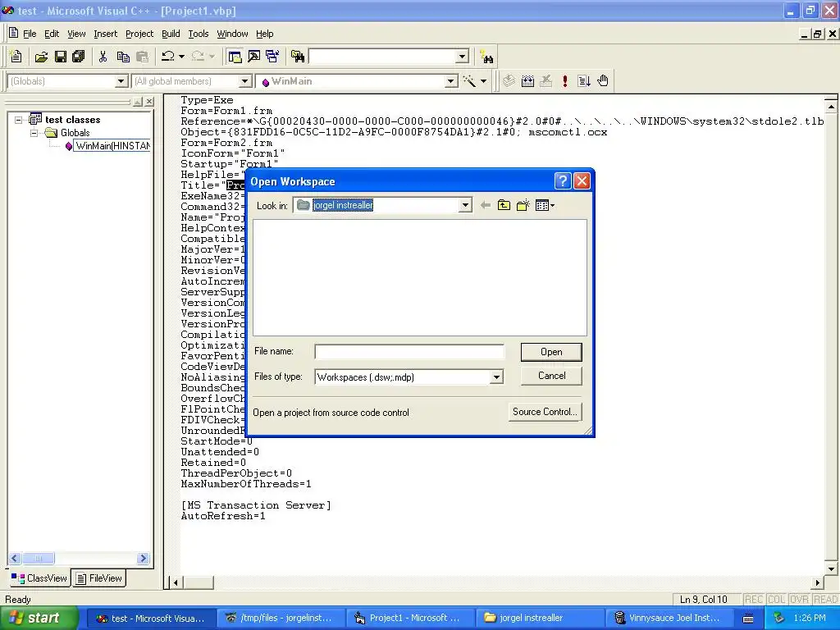Switch to Vinnysauce Joel Inst taskbar button

click(669, 619)
